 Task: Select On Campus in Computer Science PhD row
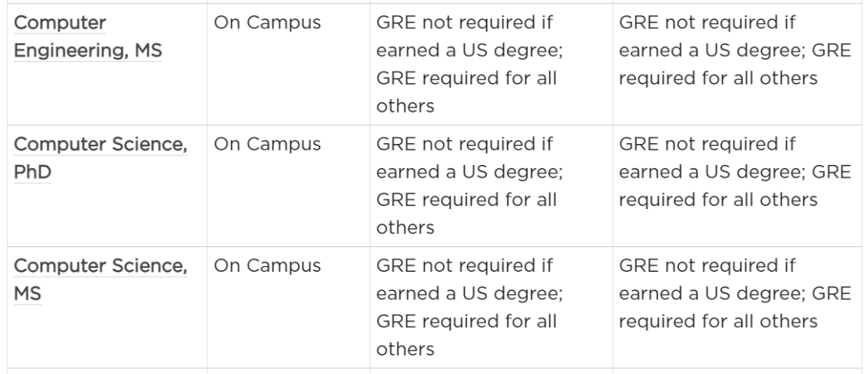pos(268,144)
